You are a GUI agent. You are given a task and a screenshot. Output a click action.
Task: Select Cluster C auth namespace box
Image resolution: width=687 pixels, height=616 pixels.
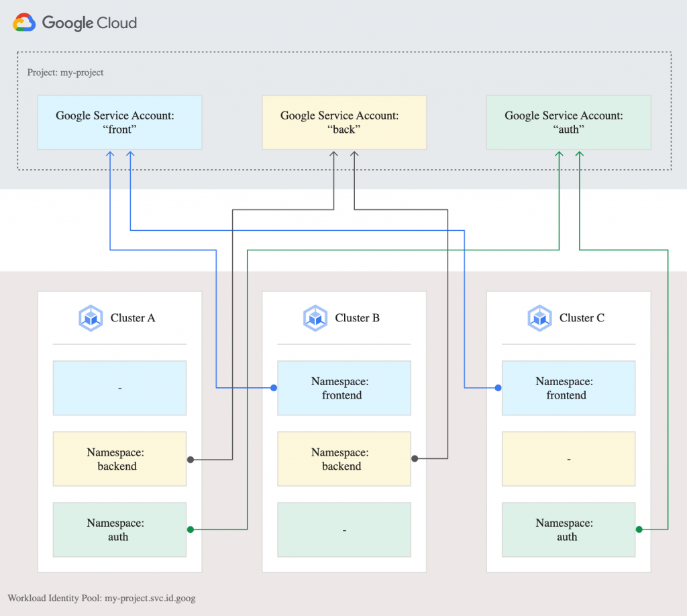coord(569,529)
